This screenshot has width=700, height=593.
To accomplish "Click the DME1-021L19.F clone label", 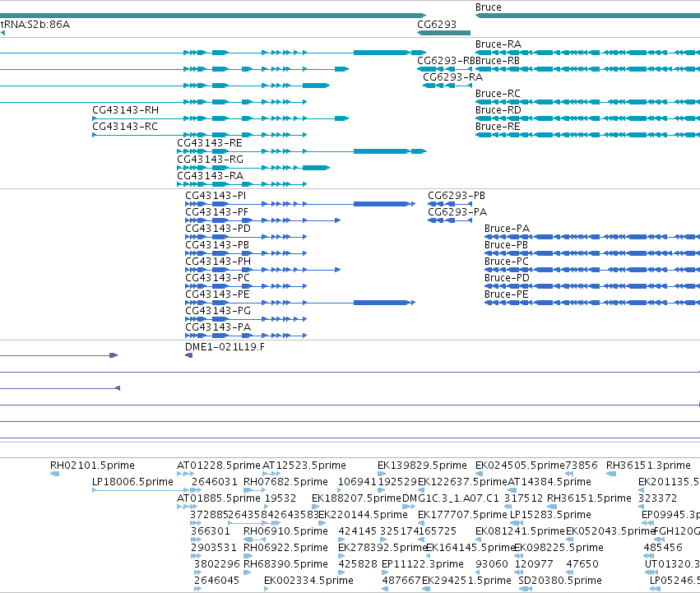I will pos(225,347).
